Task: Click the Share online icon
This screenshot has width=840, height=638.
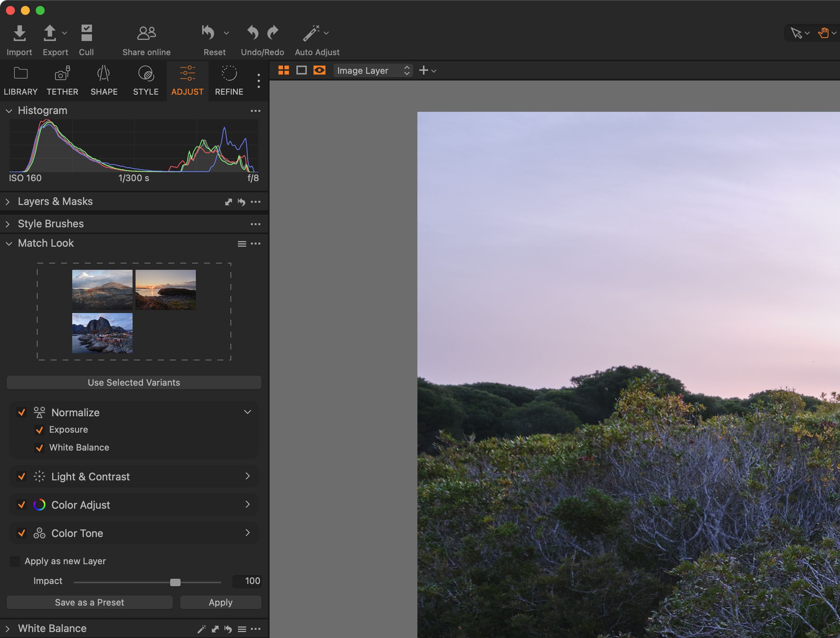Action: pyautogui.click(x=146, y=32)
